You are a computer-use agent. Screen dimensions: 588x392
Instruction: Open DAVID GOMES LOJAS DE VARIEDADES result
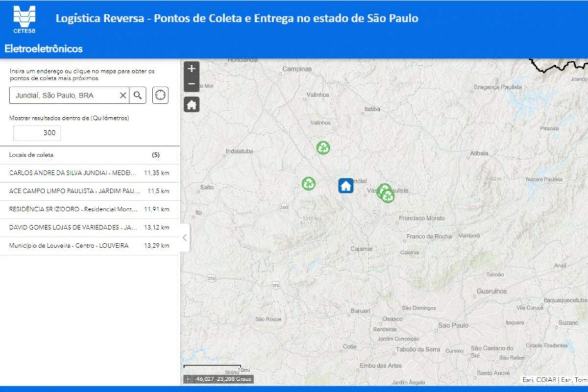(x=90, y=227)
